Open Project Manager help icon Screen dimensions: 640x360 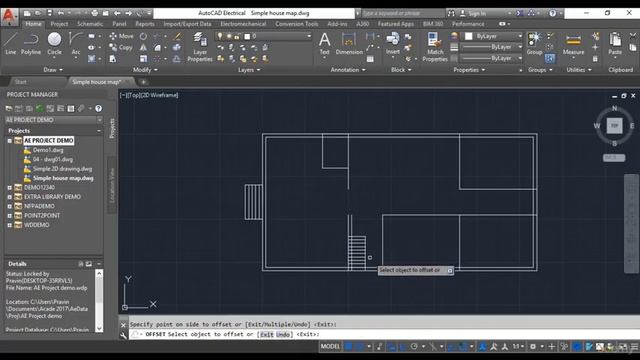point(98,108)
